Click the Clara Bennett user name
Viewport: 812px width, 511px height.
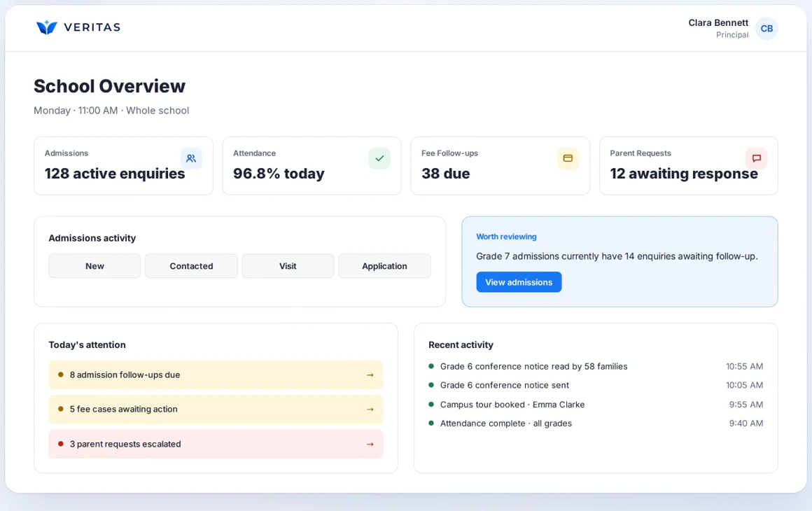pos(718,23)
